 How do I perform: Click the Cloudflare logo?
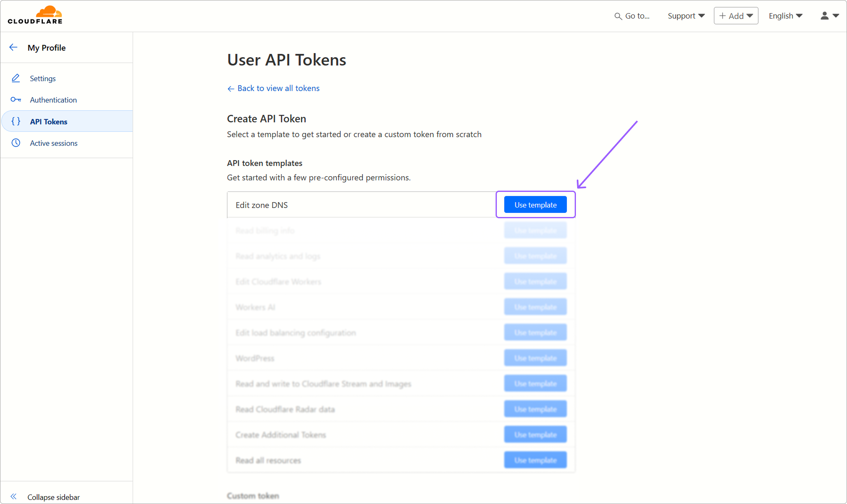35,15
